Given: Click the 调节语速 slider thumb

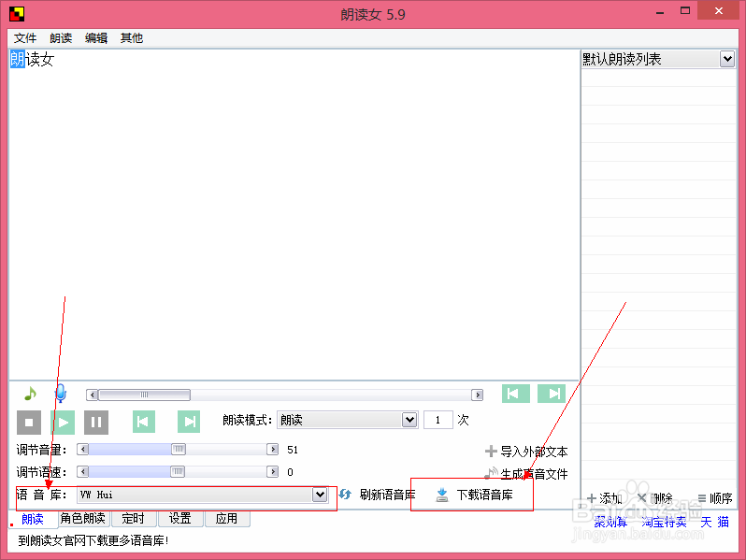Looking at the screenshot, I should coord(177,471).
